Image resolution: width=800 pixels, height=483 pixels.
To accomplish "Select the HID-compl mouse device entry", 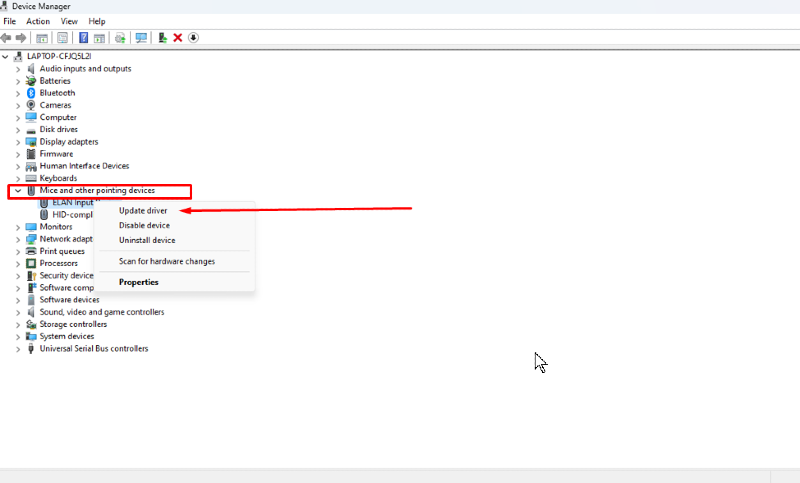I will point(72,215).
